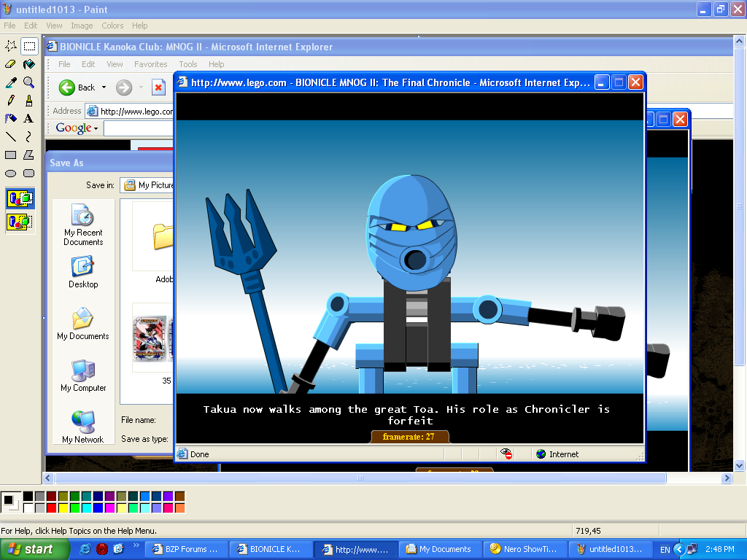Screen dimensions: 747x560
Task: Pick the yellow color swatch
Action: pyautogui.click(x=63, y=507)
